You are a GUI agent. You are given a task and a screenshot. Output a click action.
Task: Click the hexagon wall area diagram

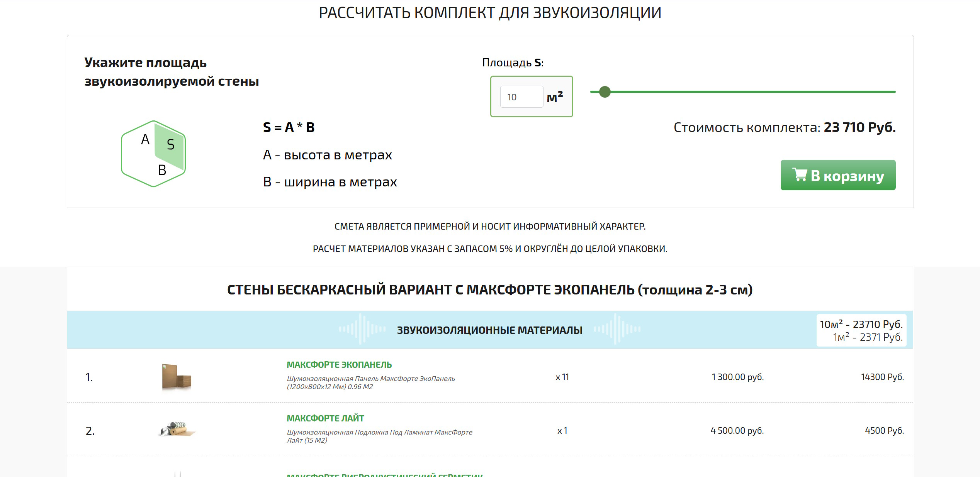click(153, 154)
